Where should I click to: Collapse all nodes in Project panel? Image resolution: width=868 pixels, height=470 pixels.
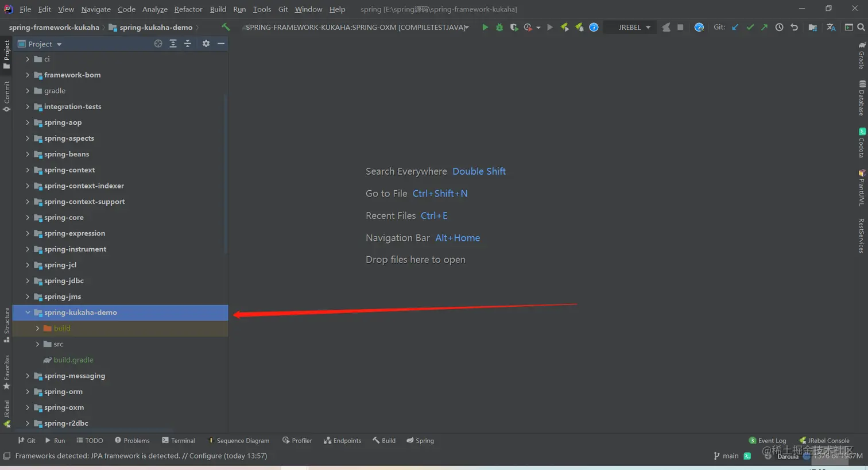(188, 44)
